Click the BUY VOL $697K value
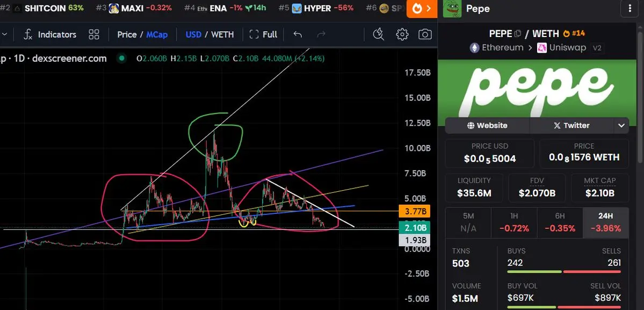644x310 pixels. tap(521, 298)
